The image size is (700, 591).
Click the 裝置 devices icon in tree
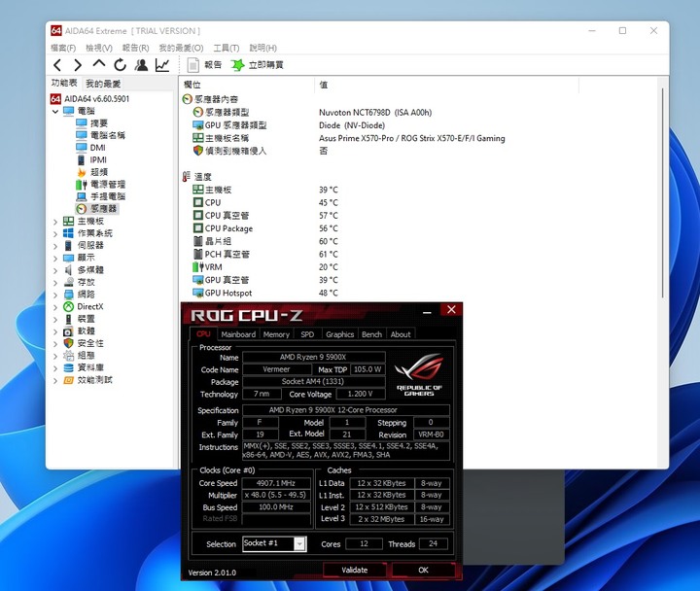pos(68,319)
